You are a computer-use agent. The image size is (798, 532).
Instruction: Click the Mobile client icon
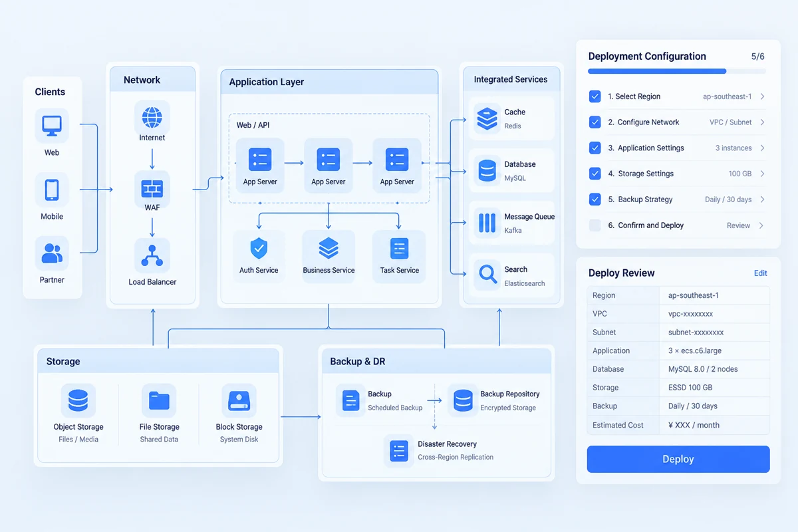click(52, 190)
